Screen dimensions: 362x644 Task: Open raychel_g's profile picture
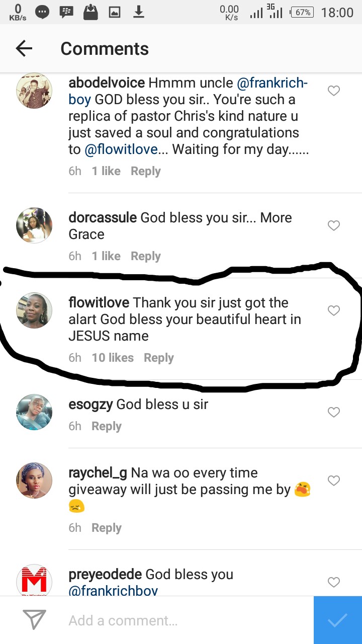[x=35, y=480]
